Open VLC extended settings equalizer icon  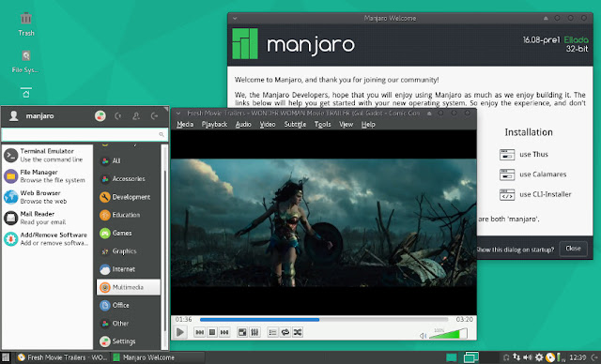254,332
